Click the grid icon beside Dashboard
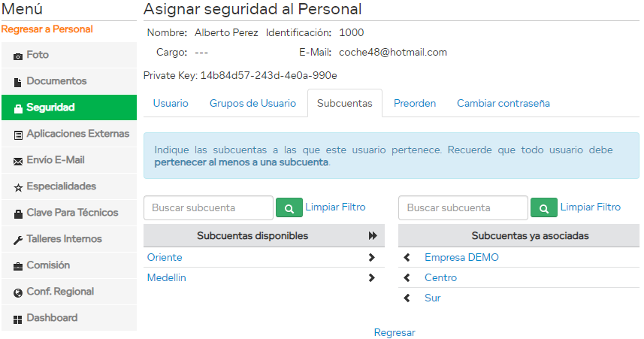 (x=18, y=319)
